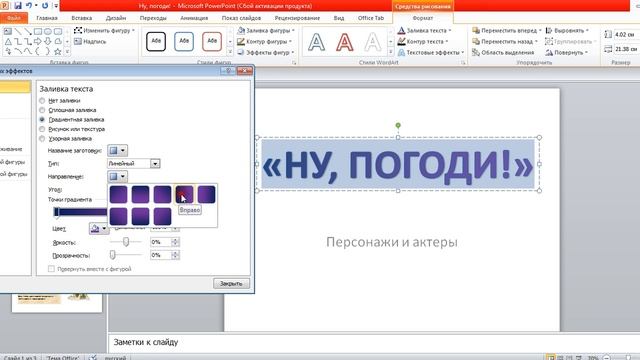The width and height of the screenshot is (640, 360).
Task: Open the Направление direction dropdown
Action: tap(118, 176)
